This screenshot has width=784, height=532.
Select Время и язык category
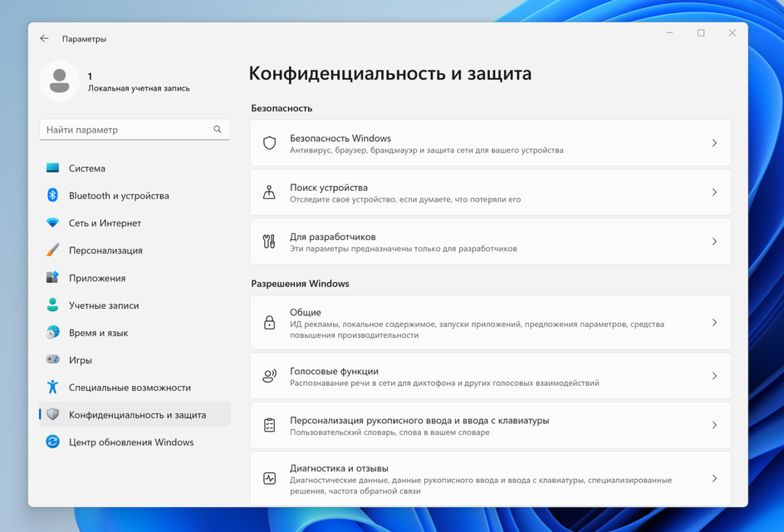pos(135,333)
